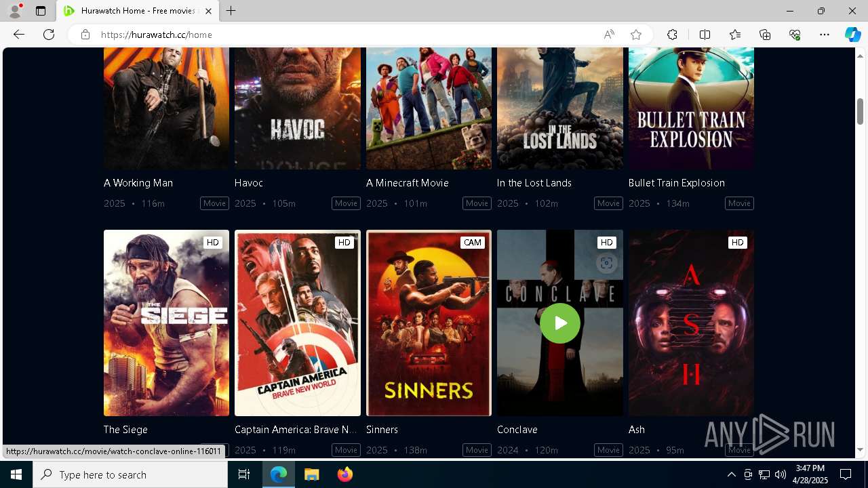Viewport: 868px width, 488px height.
Task: Open File Explorer from the taskbar
Action: click(x=311, y=474)
